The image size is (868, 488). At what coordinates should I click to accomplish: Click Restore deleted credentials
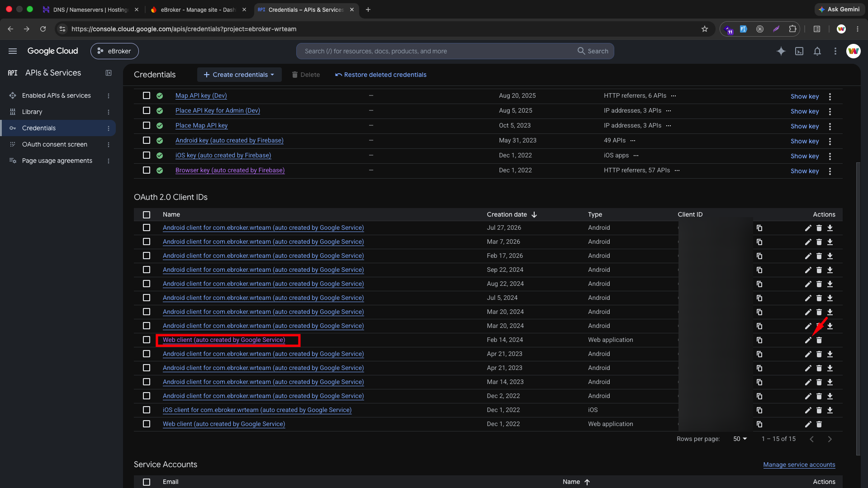(x=381, y=75)
